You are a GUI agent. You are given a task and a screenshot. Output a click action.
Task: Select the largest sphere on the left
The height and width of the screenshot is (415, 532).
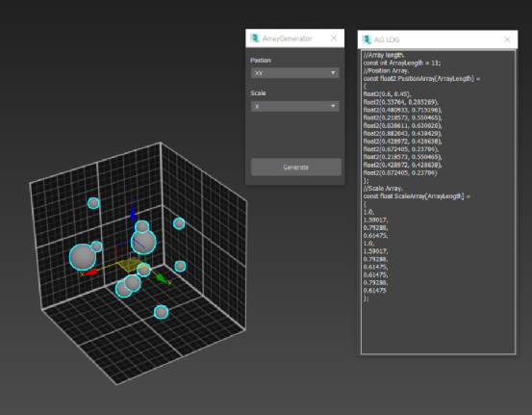tap(83, 257)
